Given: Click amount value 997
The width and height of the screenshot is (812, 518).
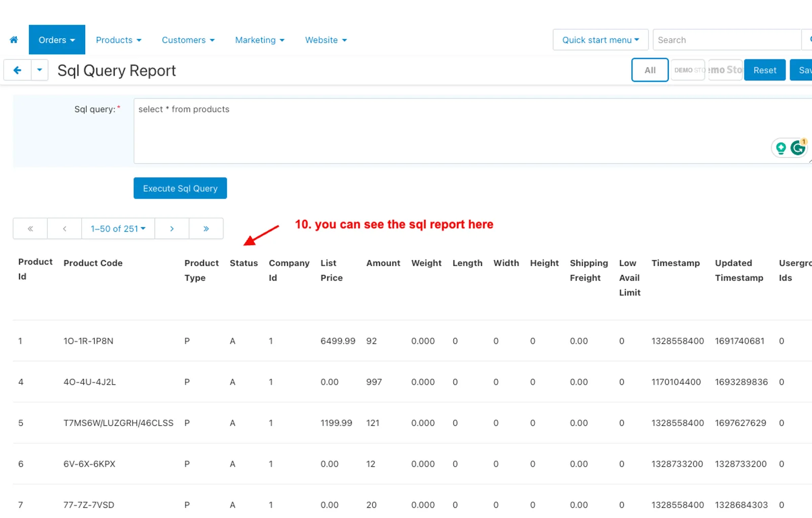Looking at the screenshot, I should point(374,382).
